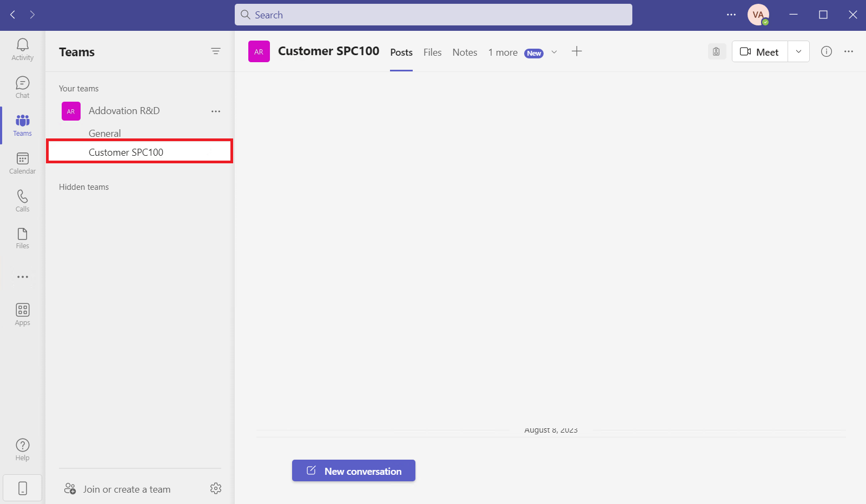This screenshot has width=866, height=504.
Task: Open Help
Action: pos(22,448)
